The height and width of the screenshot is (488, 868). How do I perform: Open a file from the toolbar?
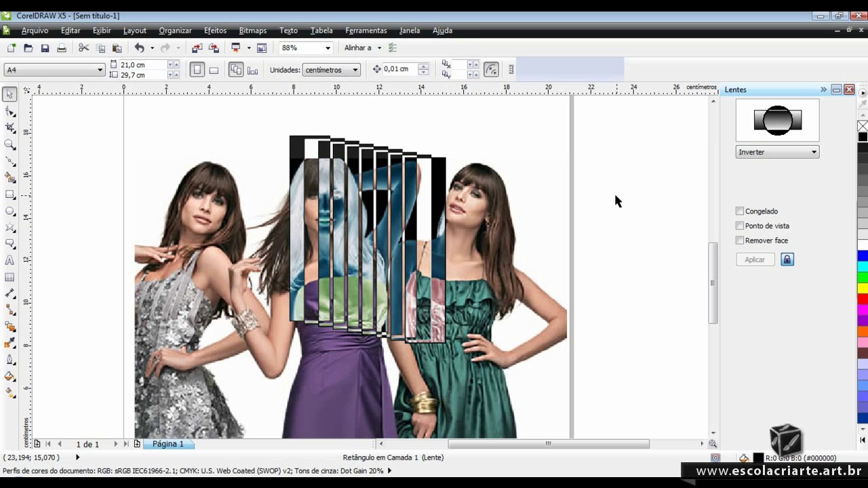pyautogui.click(x=28, y=48)
